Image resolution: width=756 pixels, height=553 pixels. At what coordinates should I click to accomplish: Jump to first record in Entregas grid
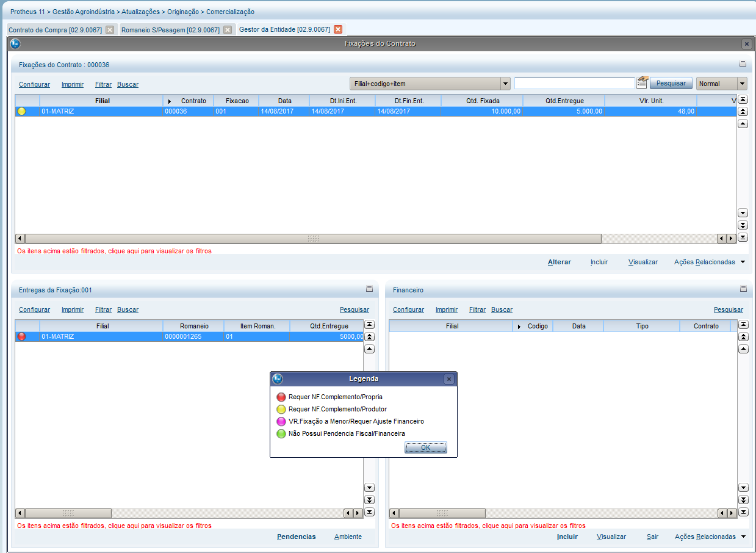click(x=369, y=325)
